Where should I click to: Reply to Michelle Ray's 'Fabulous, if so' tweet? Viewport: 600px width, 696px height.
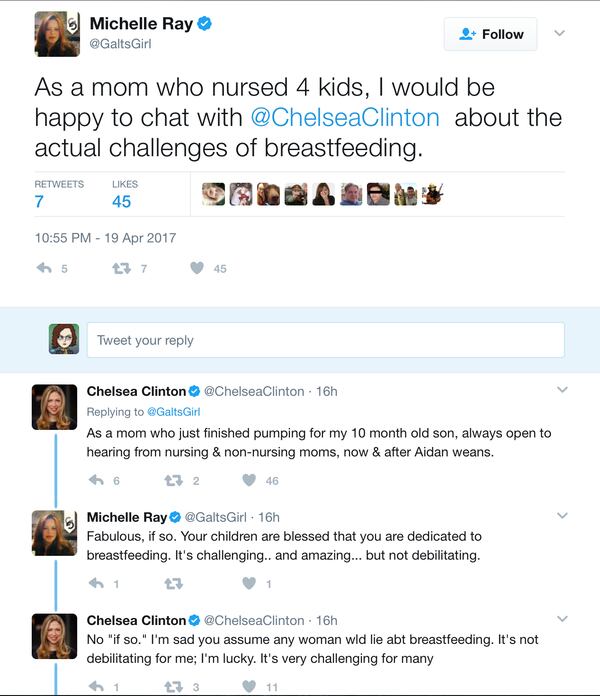click(x=97, y=583)
